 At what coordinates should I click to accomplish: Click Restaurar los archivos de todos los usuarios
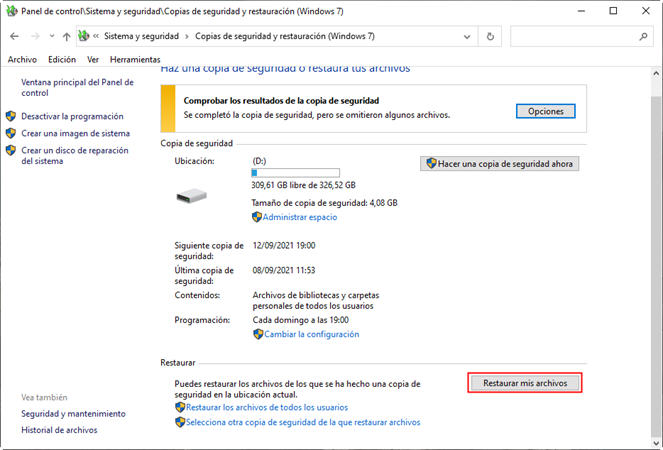coord(267,407)
